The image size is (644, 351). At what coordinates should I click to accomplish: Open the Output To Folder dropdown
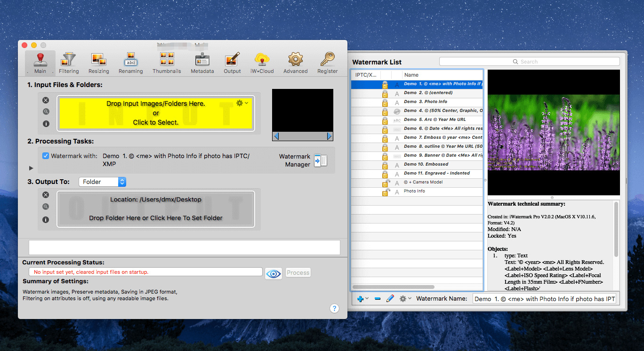click(102, 182)
